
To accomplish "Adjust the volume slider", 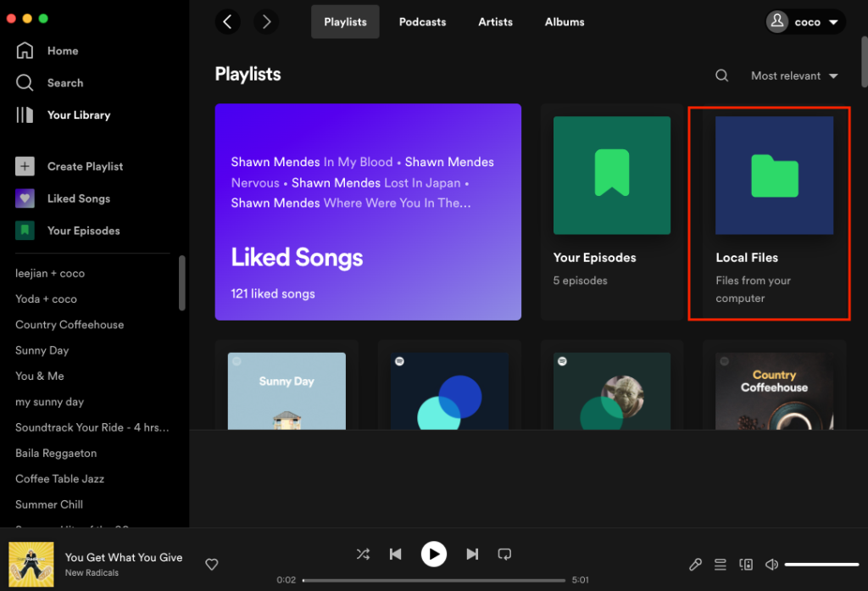I will pyautogui.click(x=821, y=565).
